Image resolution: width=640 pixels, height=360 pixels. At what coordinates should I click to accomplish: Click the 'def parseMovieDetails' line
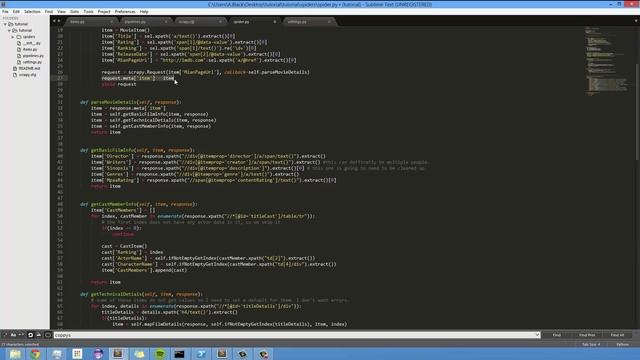131,102
